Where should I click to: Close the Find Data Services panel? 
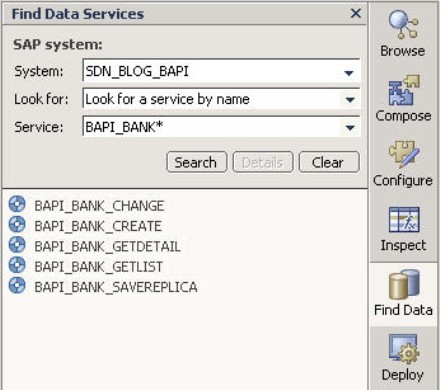(356, 13)
